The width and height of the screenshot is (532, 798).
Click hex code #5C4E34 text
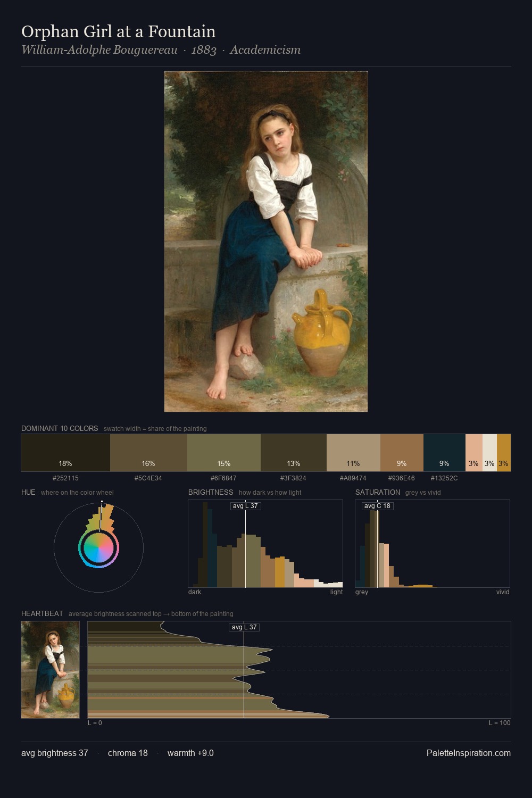[148, 478]
